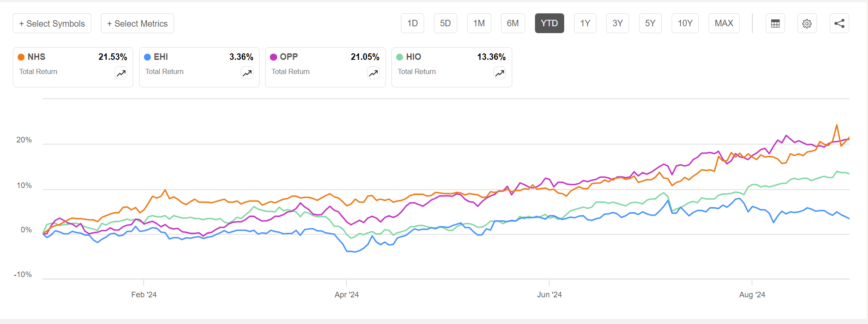Open chart settings gear icon

click(x=807, y=24)
